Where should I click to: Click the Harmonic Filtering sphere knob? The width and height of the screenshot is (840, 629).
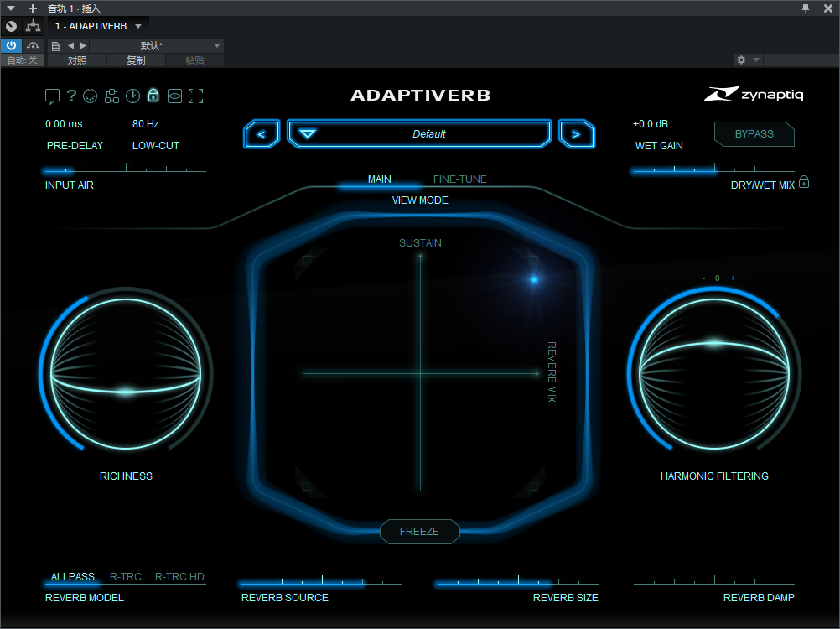click(714, 373)
